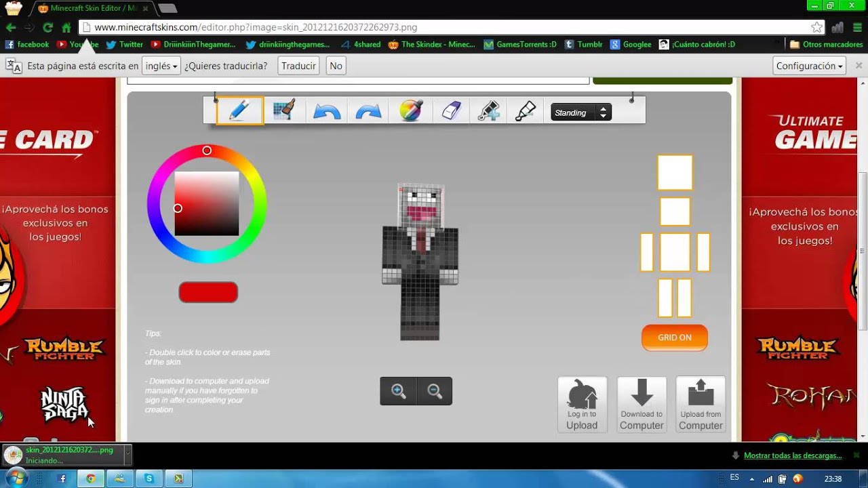Screen dimensions: 868x488
Task: Open driinkiingthegames Twitter bookmark
Action: click(288, 45)
